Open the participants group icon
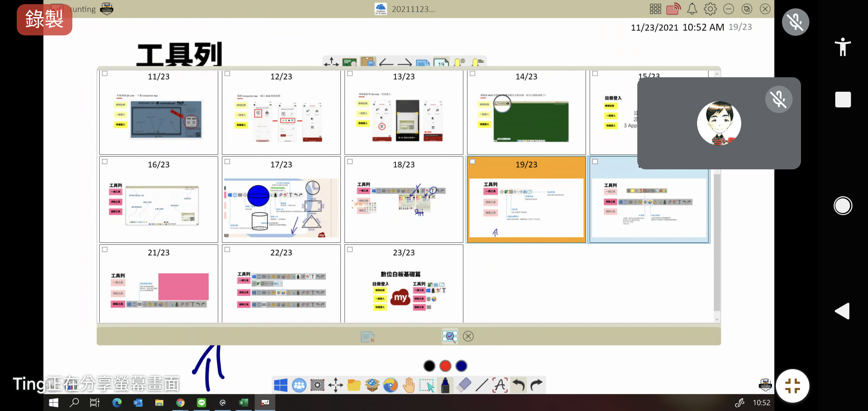The height and width of the screenshot is (411, 868). (x=299, y=385)
